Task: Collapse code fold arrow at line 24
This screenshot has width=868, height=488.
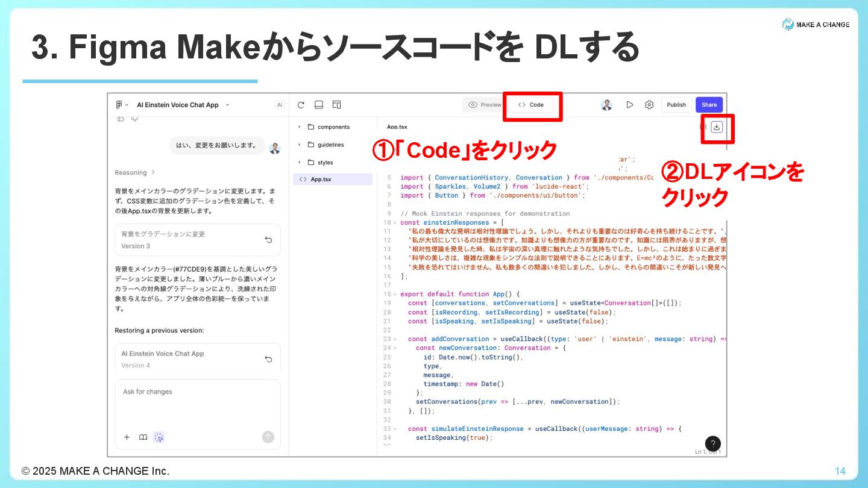Action: point(395,348)
